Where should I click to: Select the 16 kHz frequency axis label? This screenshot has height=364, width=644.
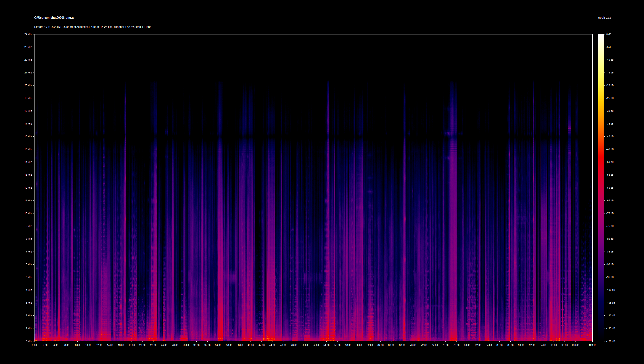coord(28,136)
